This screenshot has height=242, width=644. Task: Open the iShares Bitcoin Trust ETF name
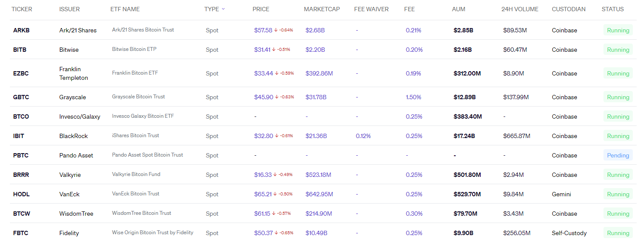pos(135,135)
